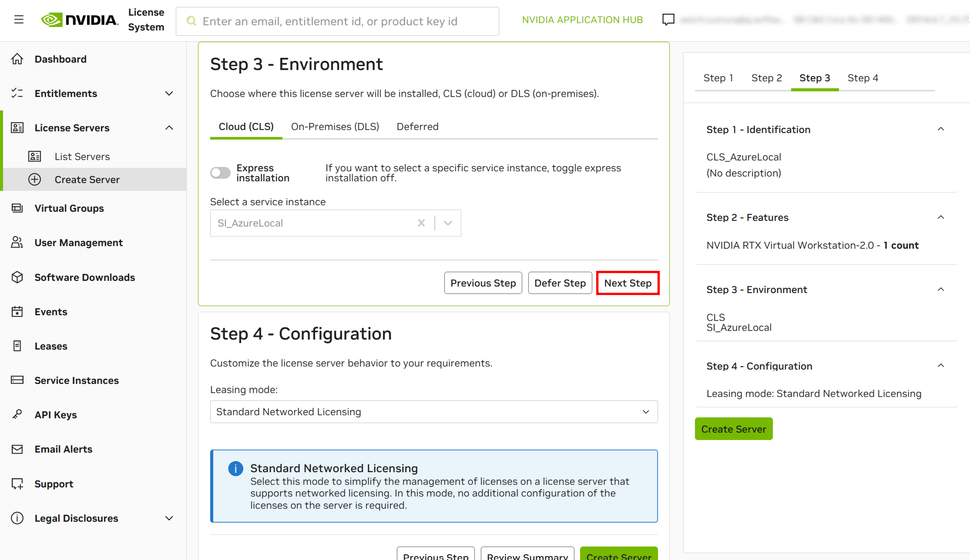
Task: Open Virtual Groups in sidebar
Action: [x=69, y=208]
